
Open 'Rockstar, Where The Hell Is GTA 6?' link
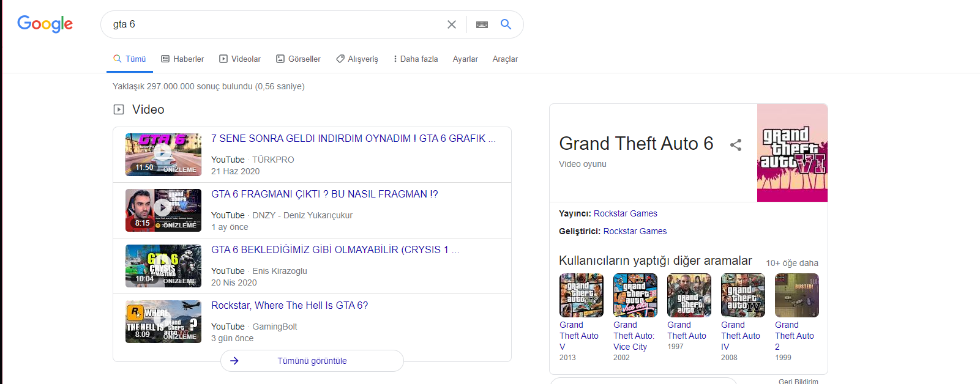point(290,305)
